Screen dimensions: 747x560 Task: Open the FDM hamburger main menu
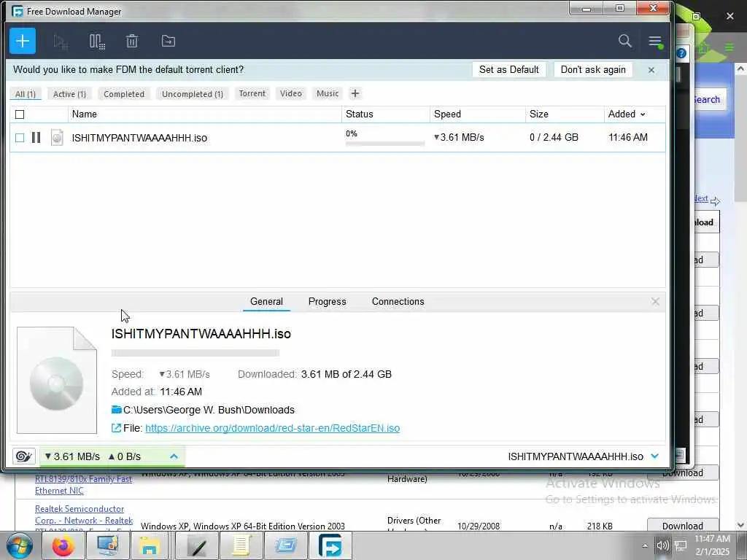pos(655,42)
